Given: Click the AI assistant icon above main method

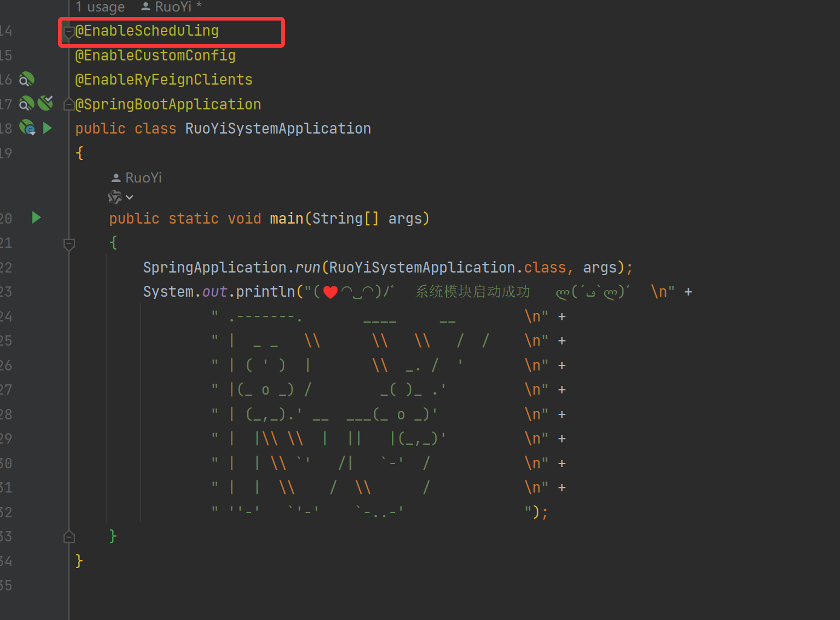Looking at the screenshot, I should click(x=114, y=197).
